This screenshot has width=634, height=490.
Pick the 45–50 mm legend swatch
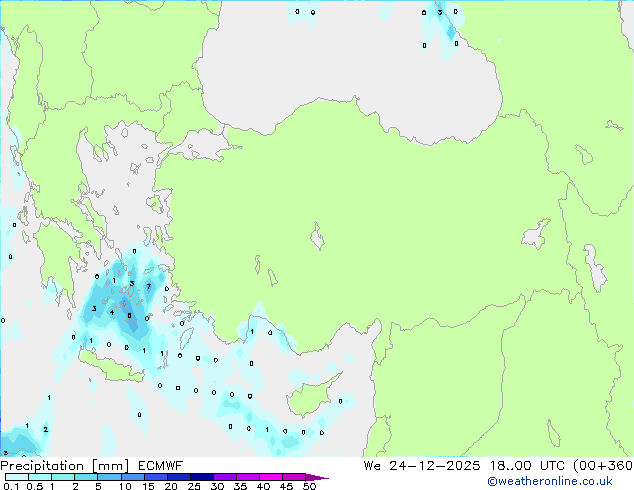294,477
